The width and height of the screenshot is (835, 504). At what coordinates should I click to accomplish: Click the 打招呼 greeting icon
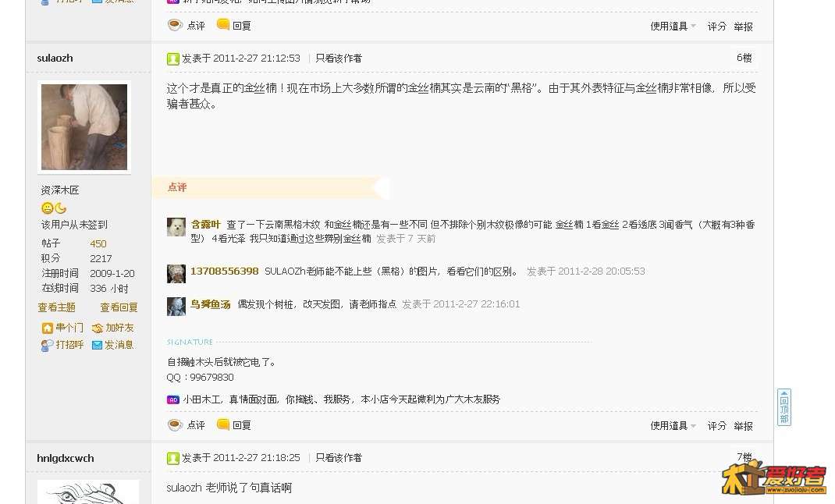pos(47,346)
